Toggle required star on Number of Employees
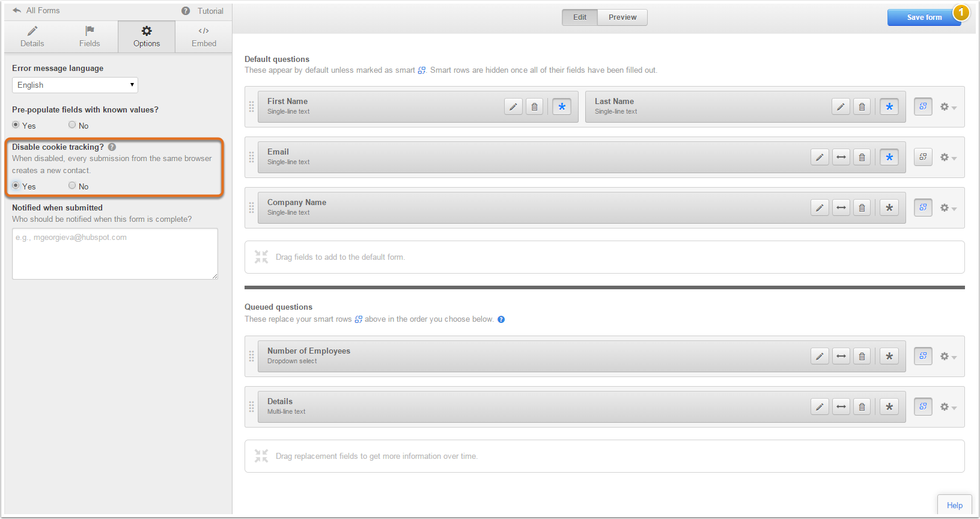980x519 pixels. pos(889,357)
